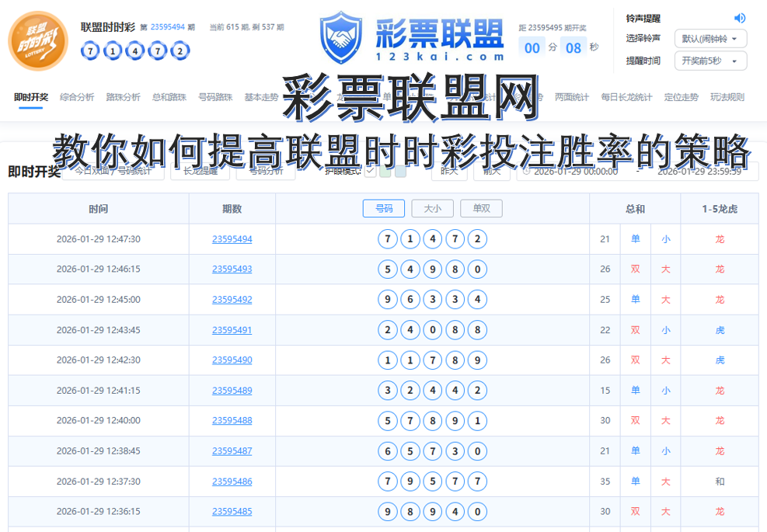This screenshot has width=767, height=532.
Task: Open the 默认(闹钟铃) ringtone dropdown
Action: tap(712, 38)
